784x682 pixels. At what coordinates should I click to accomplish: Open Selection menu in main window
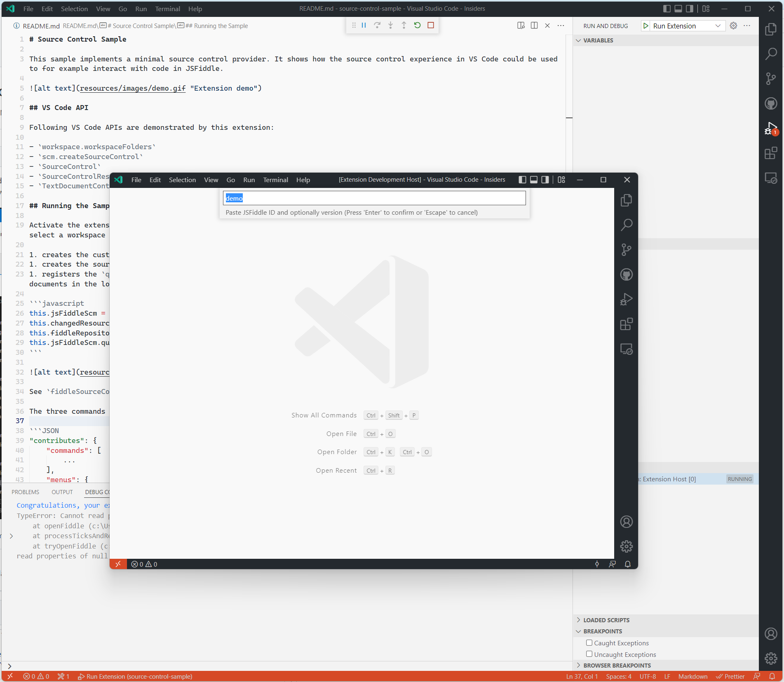click(x=74, y=9)
